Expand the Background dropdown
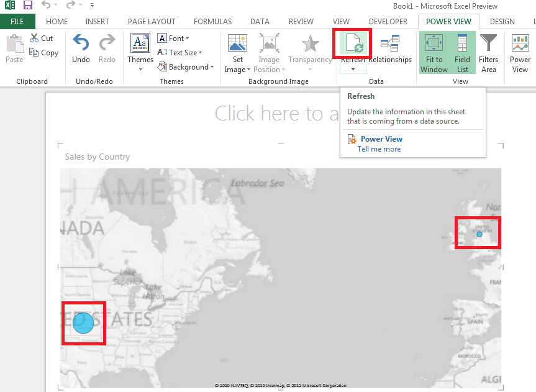 tap(186, 67)
